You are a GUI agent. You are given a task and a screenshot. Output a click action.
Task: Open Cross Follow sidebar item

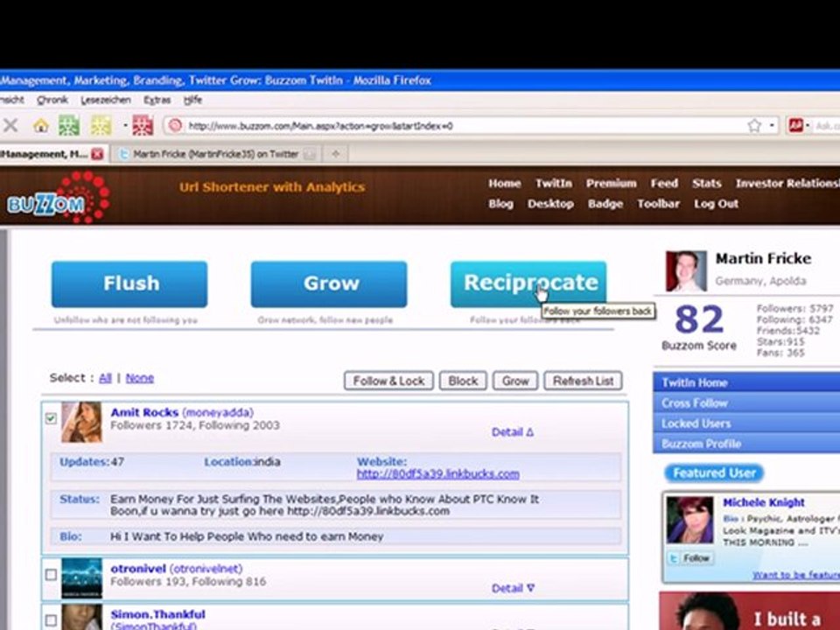click(746, 402)
